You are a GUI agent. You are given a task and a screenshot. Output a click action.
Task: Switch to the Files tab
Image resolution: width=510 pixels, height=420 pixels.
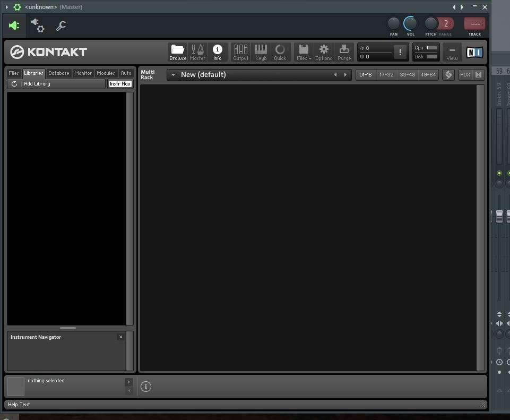pos(14,73)
